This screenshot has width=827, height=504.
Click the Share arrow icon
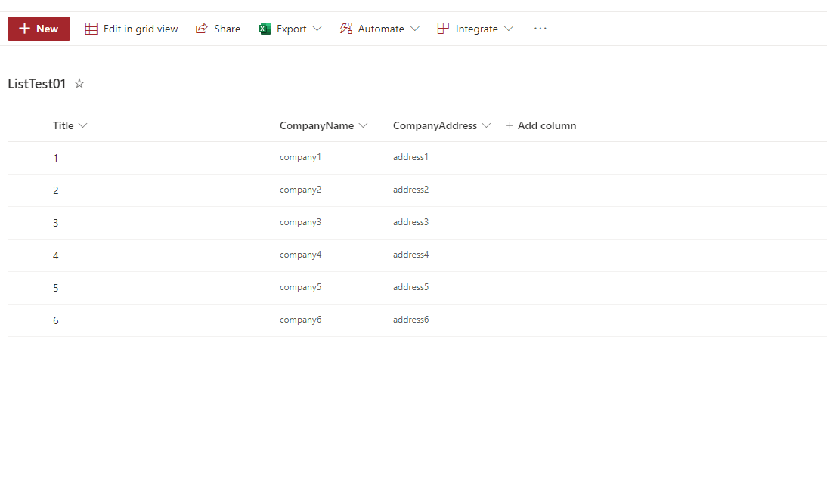[x=202, y=29]
